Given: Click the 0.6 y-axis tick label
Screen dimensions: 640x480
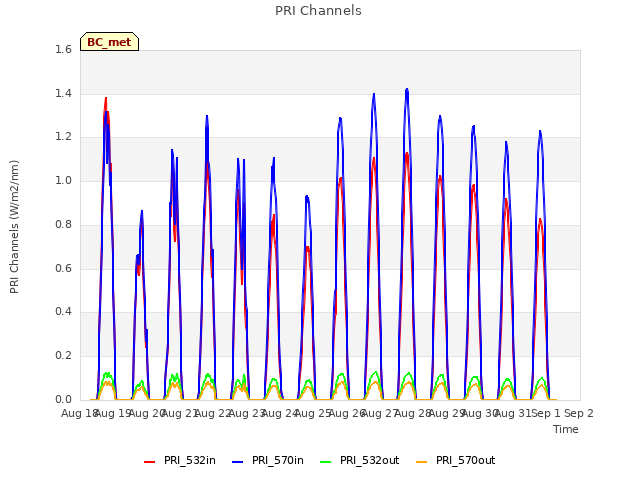Looking at the screenshot, I should click(x=63, y=268).
